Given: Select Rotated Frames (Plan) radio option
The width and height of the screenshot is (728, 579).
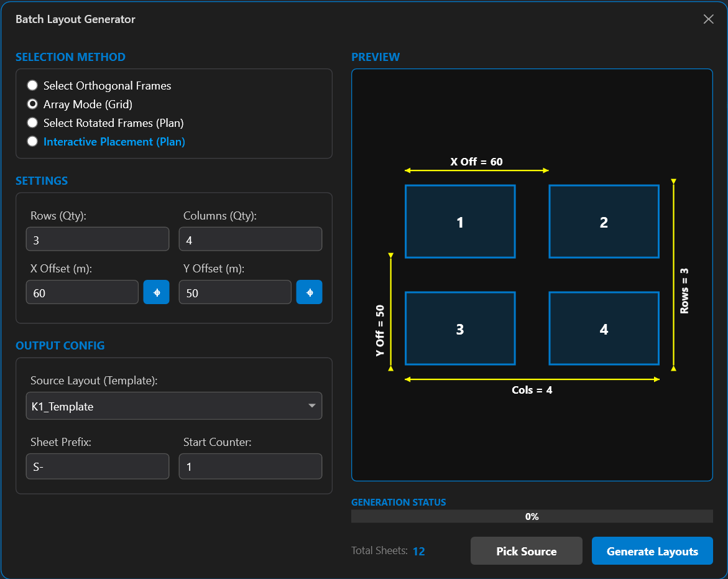Looking at the screenshot, I should point(106,123).
